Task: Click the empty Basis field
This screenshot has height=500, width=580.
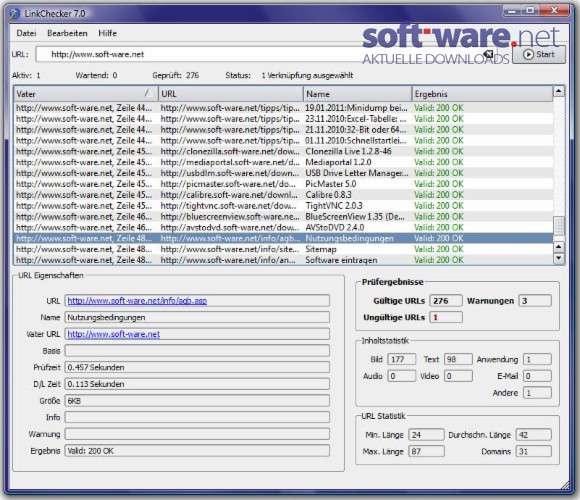Action: point(197,351)
